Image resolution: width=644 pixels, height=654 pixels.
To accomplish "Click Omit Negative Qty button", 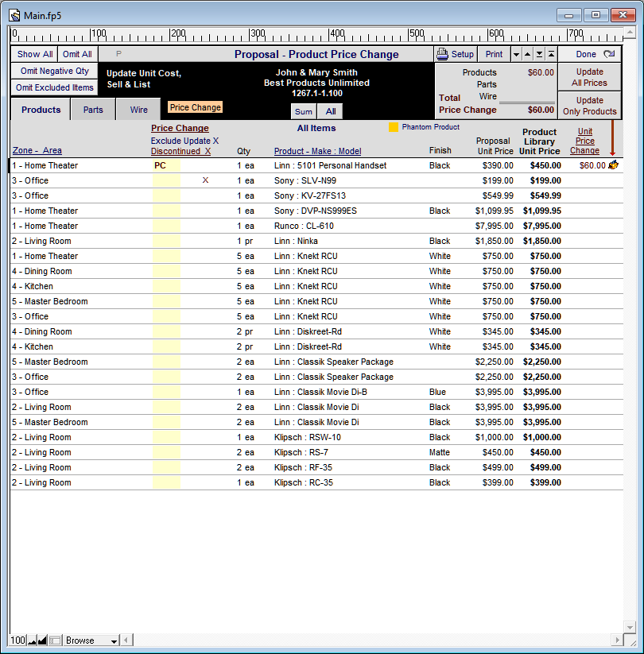I will click(x=55, y=71).
